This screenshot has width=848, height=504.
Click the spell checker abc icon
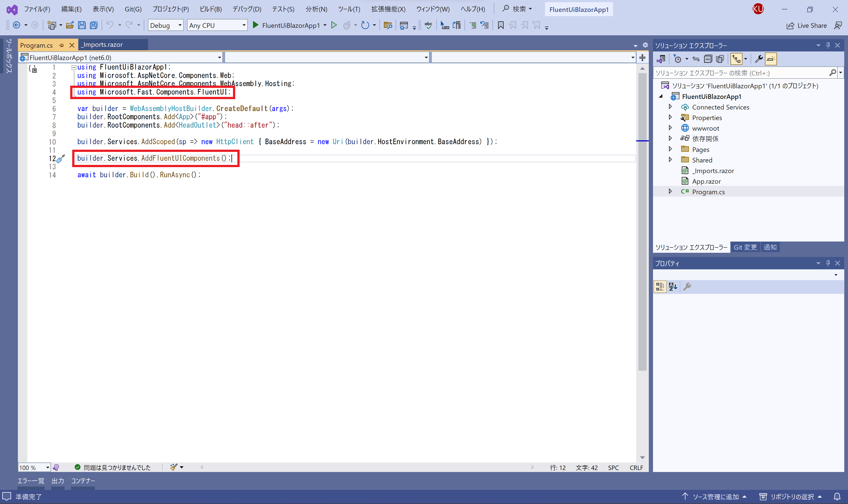[428, 25]
